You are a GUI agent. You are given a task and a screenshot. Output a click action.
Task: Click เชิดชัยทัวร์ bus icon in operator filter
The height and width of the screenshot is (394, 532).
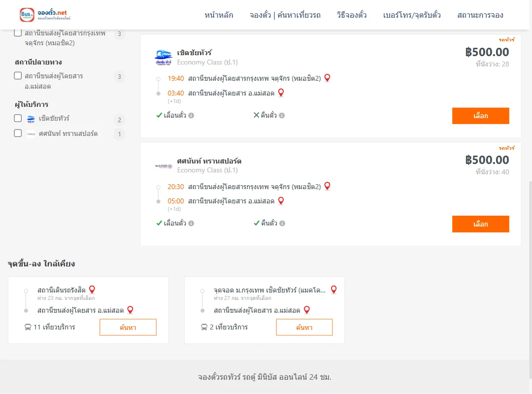tap(31, 119)
